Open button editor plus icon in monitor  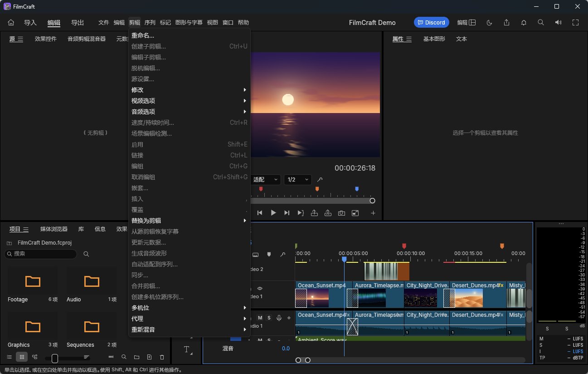coord(373,213)
